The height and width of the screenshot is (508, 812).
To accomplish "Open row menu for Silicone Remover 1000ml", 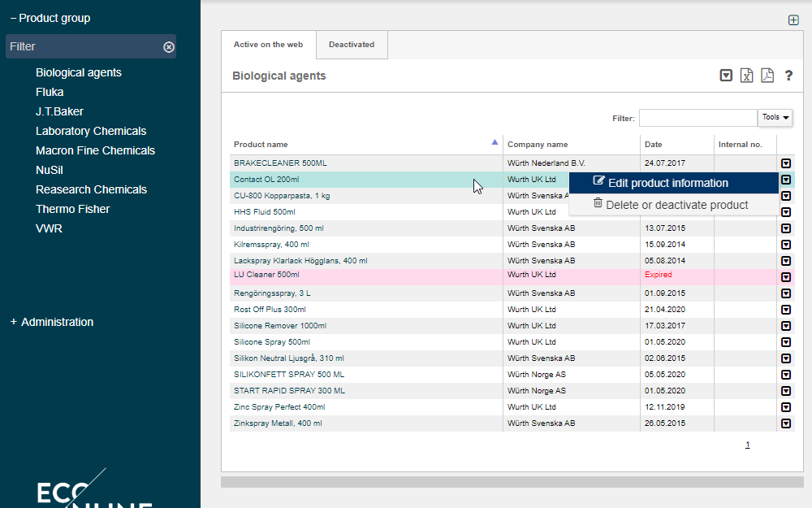I will click(x=785, y=326).
